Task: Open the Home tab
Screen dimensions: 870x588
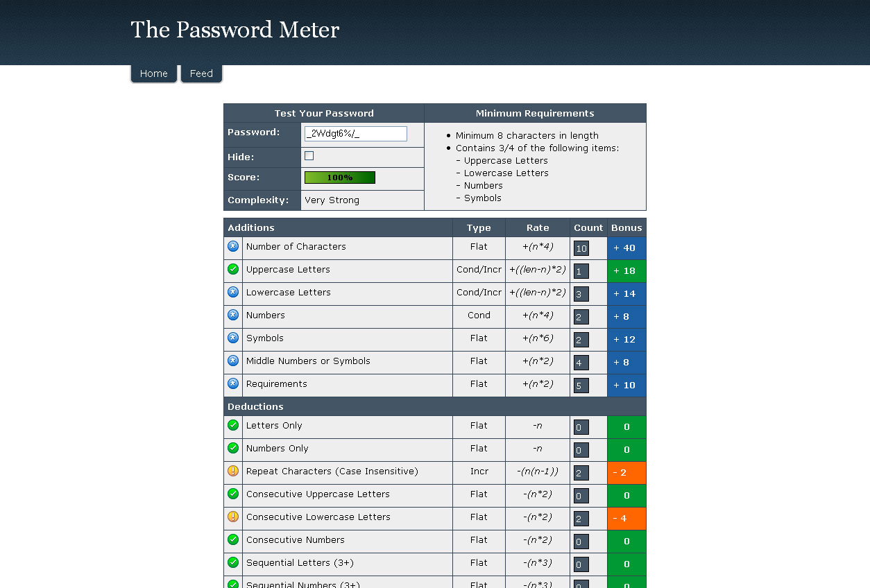Action: 154,73
